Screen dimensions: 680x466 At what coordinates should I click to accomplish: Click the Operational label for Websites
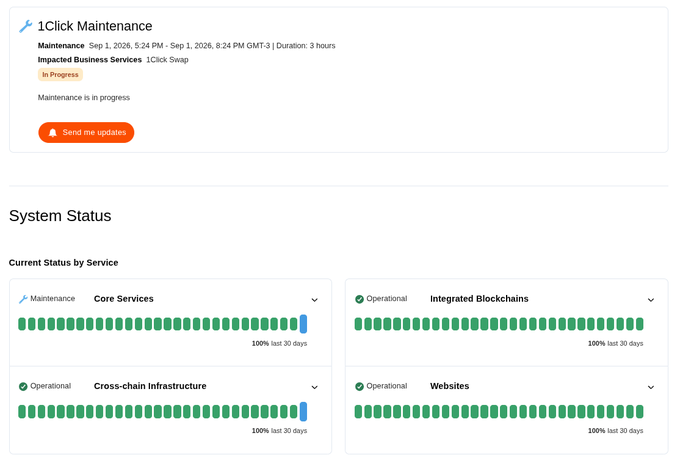pos(387,386)
